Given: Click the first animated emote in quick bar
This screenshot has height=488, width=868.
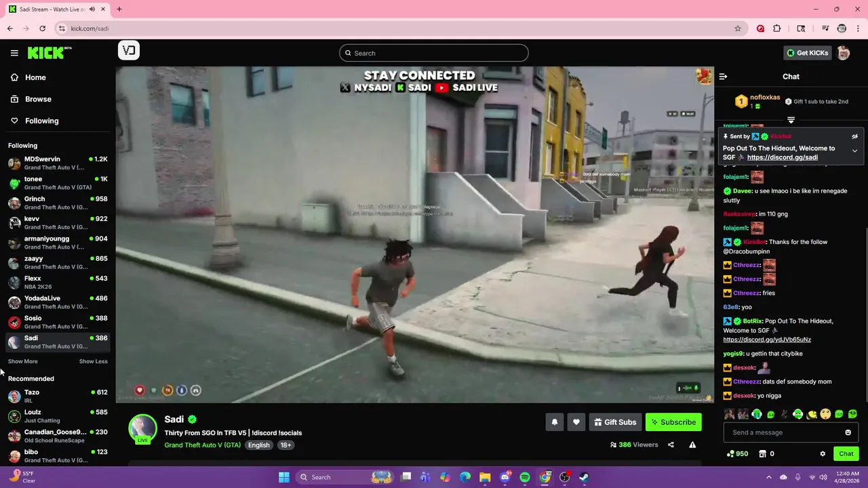Looking at the screenshot, I should [x=730, y=414].
